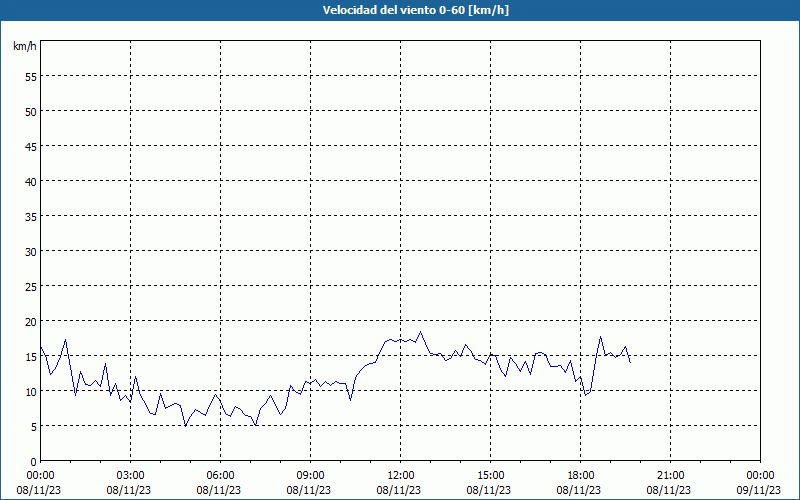Click the last data point of the blue line
800x500 pixels.
pos(631,362)
